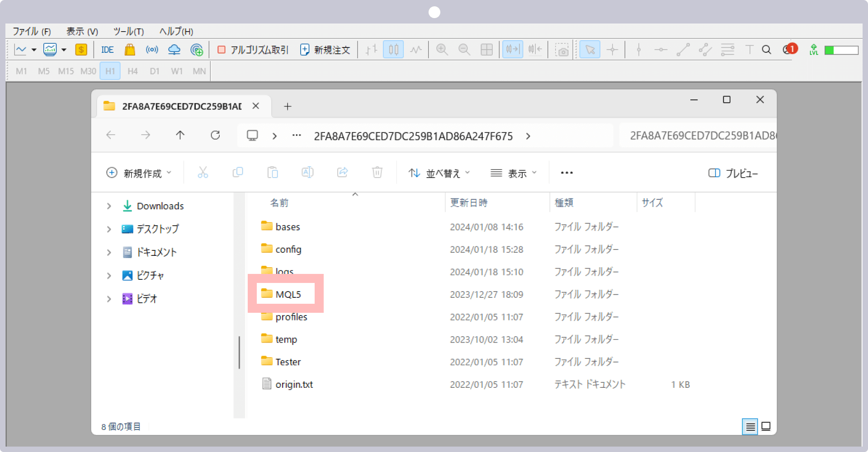868x452 pixels.
Task: Open the 並べ替え sort dropdown
Action: (439, 173)
